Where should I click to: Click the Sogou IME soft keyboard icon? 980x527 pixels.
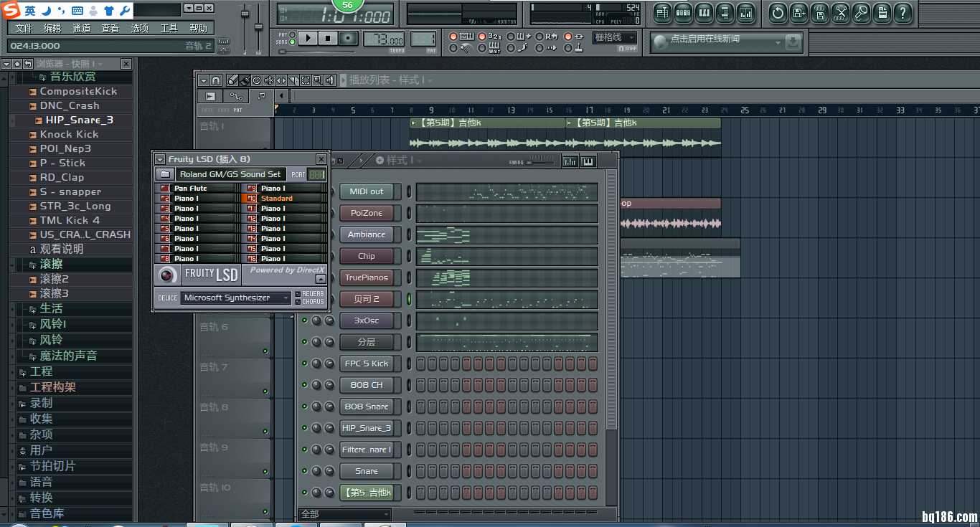tap(77, 11)
